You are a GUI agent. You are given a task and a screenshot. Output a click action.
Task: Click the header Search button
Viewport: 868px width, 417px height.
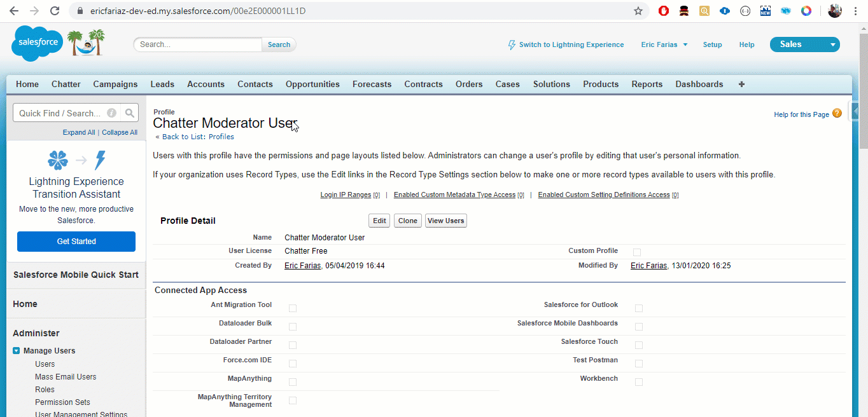point(279,44)
